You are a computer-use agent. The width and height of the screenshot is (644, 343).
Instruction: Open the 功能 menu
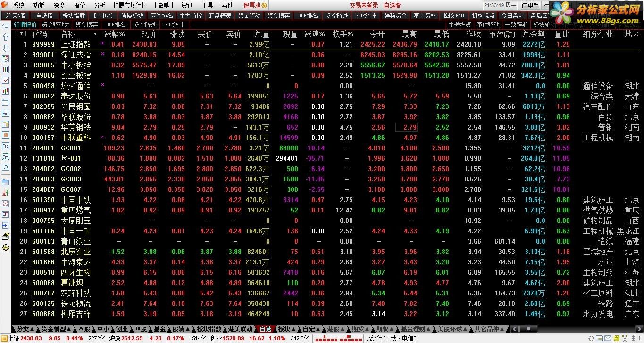coord(39,5)
